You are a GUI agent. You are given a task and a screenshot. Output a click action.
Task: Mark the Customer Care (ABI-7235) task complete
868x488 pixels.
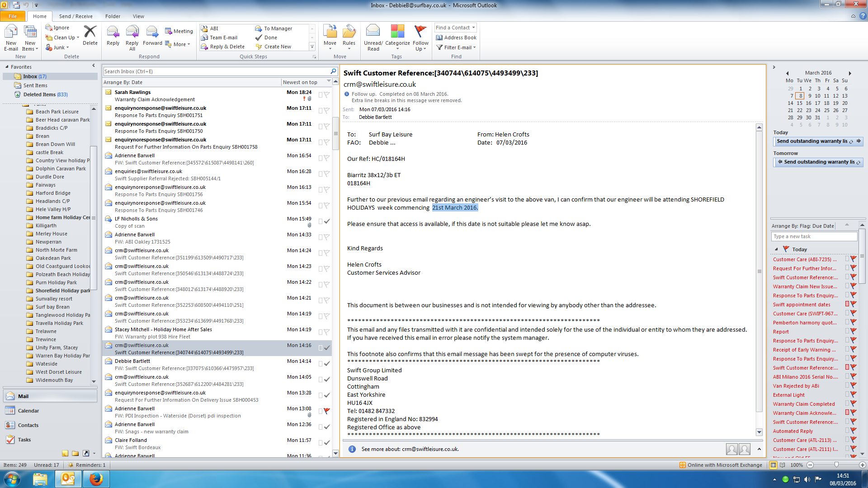pos(853,259)
